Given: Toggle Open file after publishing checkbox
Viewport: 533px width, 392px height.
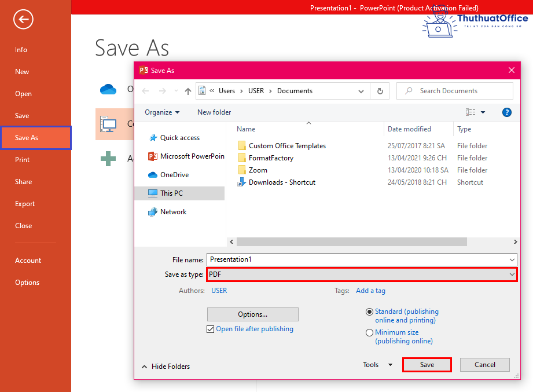Looking at the screenshot, I should point(211,329).
